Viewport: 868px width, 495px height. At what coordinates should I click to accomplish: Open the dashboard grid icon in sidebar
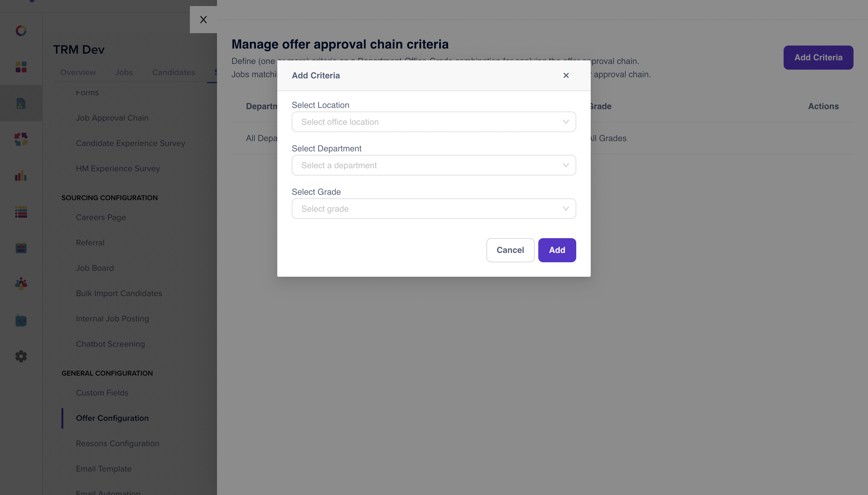21,67
